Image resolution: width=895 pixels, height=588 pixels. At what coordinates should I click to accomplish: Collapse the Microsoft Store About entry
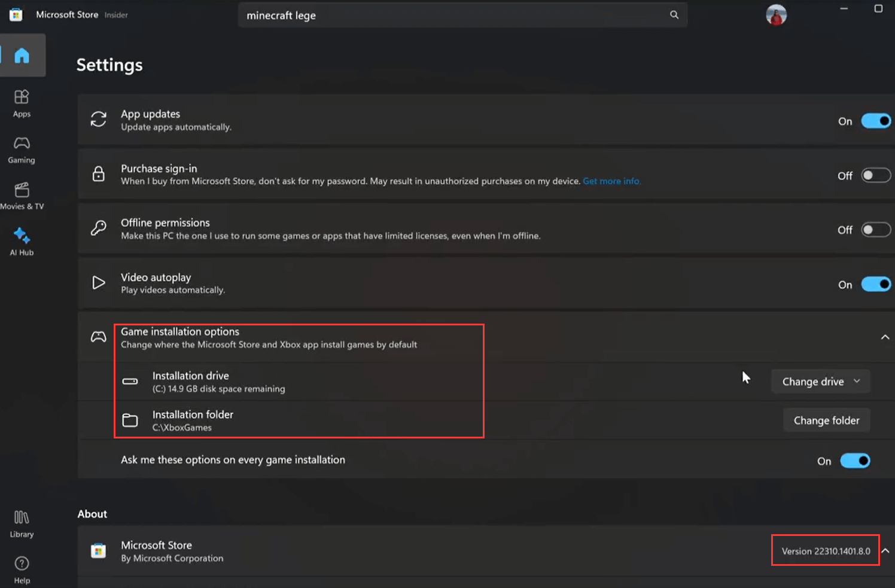[885, 551]
